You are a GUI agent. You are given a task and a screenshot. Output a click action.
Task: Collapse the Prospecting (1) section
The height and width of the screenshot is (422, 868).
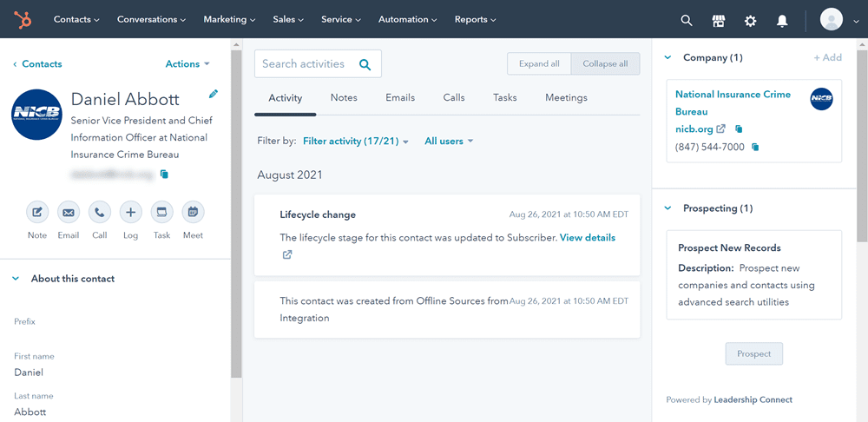pos(667,208)
